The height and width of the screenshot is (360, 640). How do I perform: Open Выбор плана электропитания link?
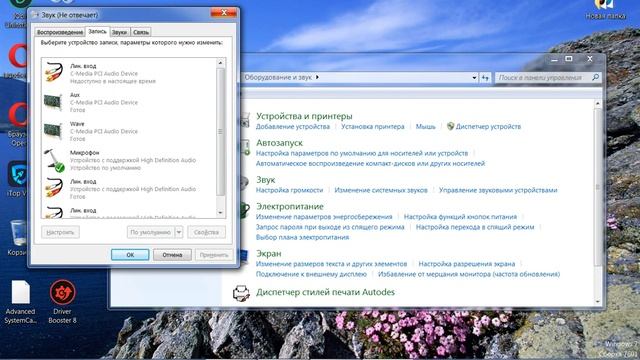302,237
